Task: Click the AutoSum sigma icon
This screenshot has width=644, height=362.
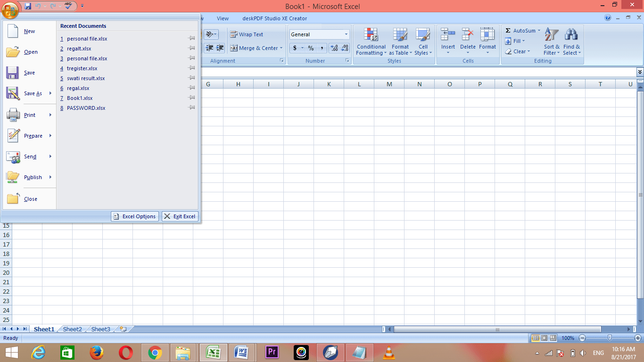Action: coord(508,31)
